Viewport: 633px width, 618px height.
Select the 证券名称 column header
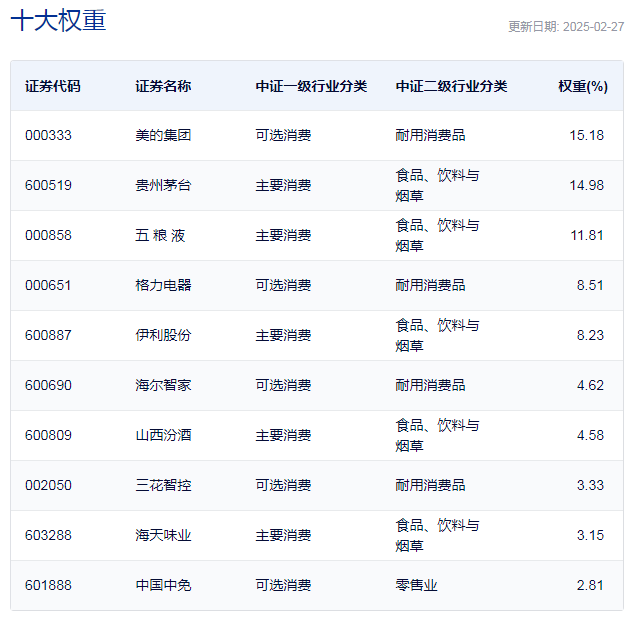click(163, 86)
